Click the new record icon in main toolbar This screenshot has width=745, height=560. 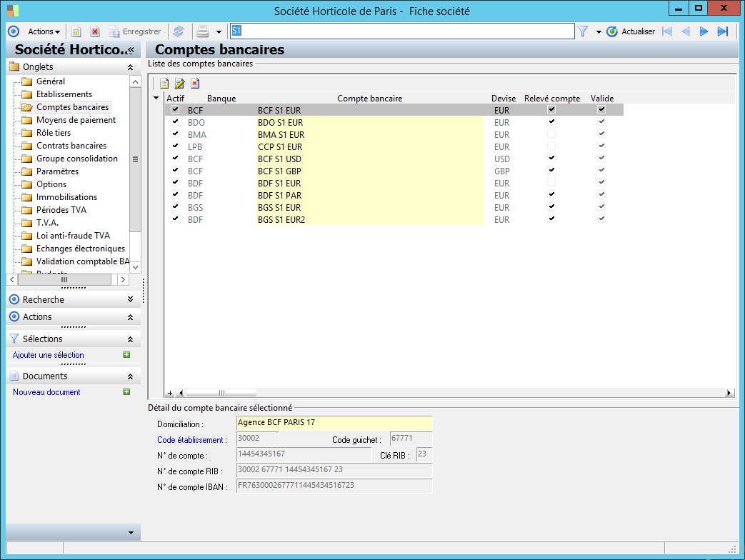coord(76,31)
